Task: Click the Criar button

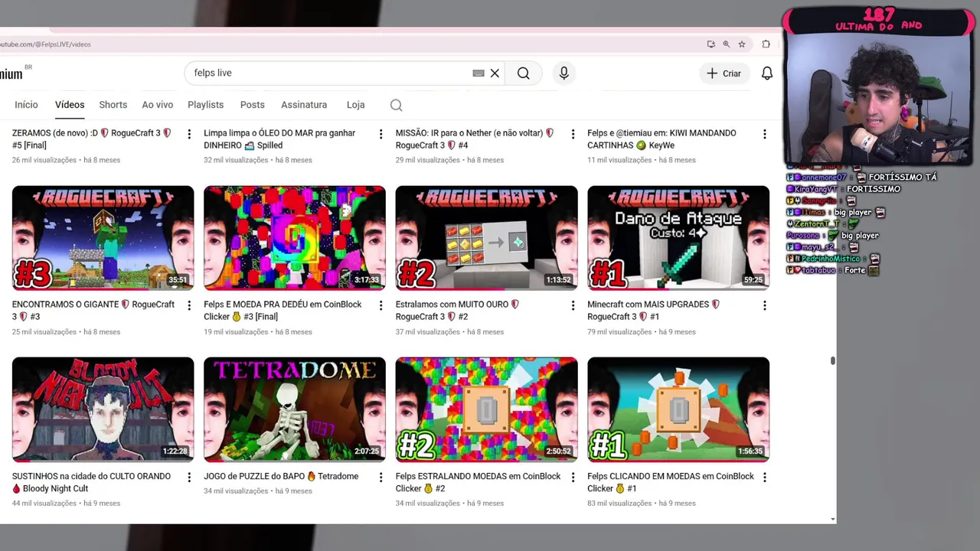Action: (x=724, y=73)
